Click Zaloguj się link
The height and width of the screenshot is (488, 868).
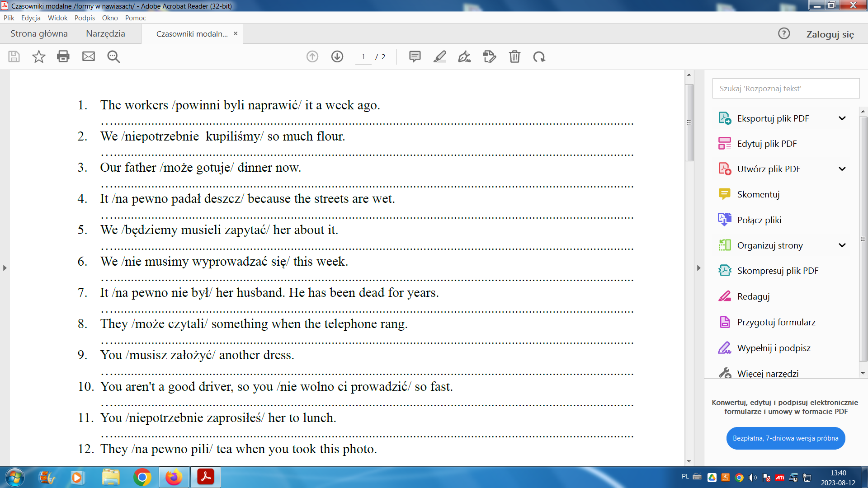point(830,34)
